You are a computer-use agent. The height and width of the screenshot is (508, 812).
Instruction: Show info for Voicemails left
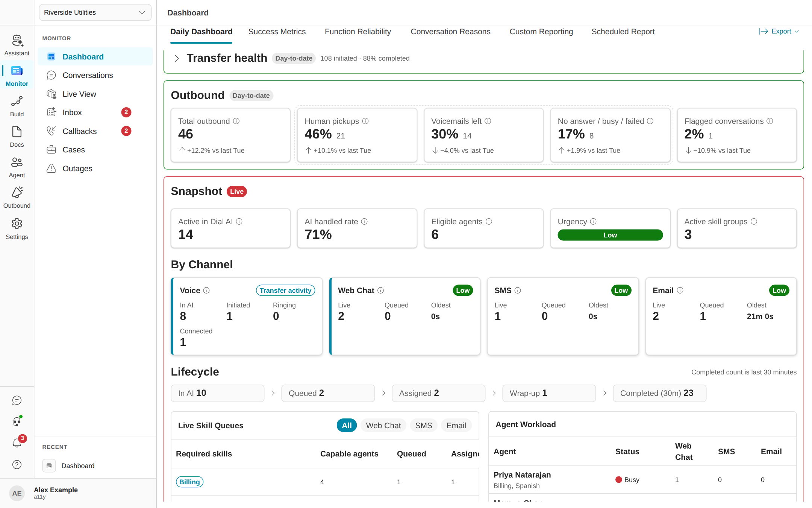pyautogui.click(x=488, y=121)
